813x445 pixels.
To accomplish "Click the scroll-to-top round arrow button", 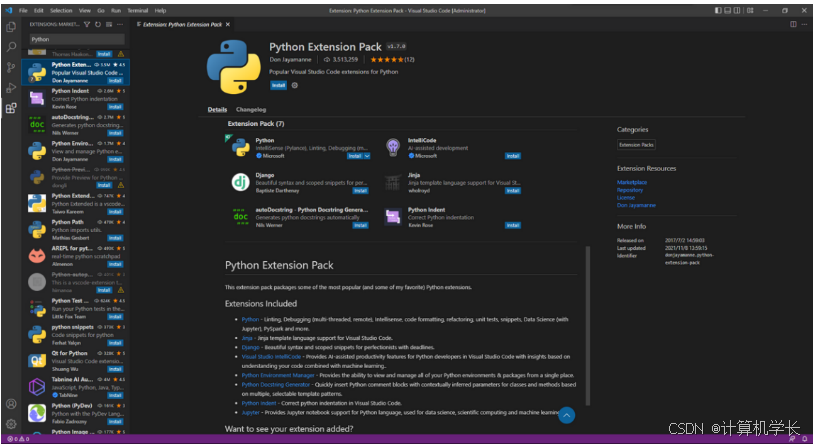I will tap(567, 415).
